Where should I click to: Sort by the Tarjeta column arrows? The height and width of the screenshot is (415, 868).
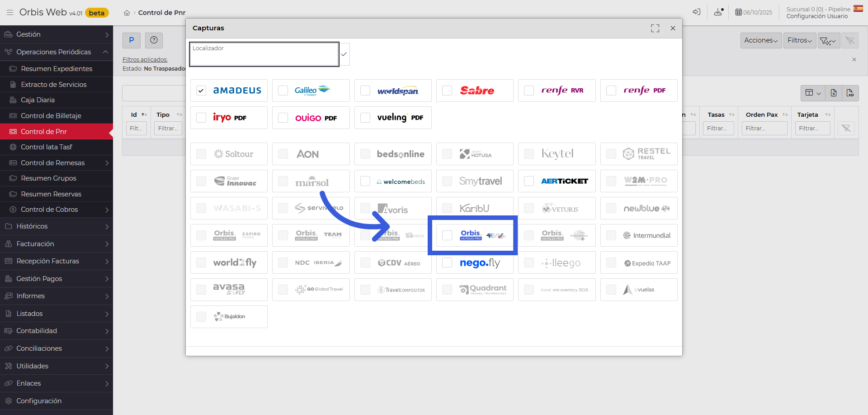[828, 115]
